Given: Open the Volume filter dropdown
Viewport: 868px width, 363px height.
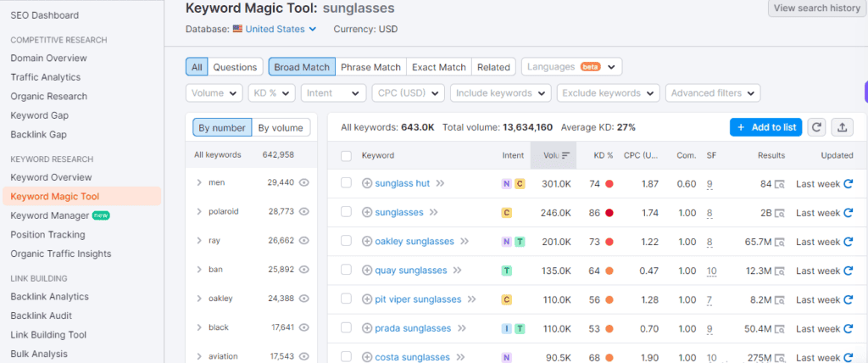Looking at the screenshot, I should (214, 93).
